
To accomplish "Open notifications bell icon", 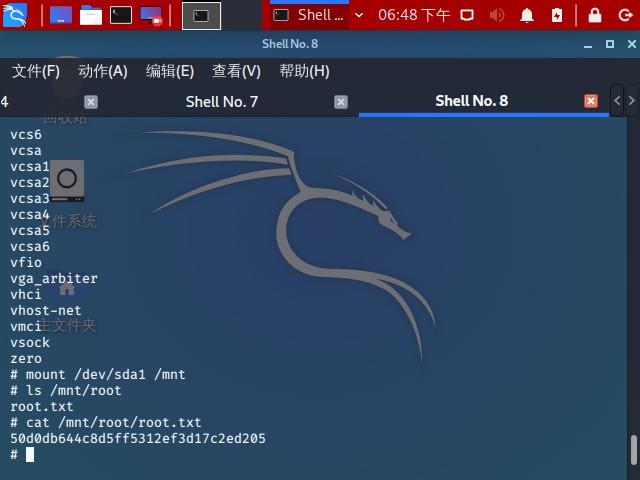I will 527,15.
